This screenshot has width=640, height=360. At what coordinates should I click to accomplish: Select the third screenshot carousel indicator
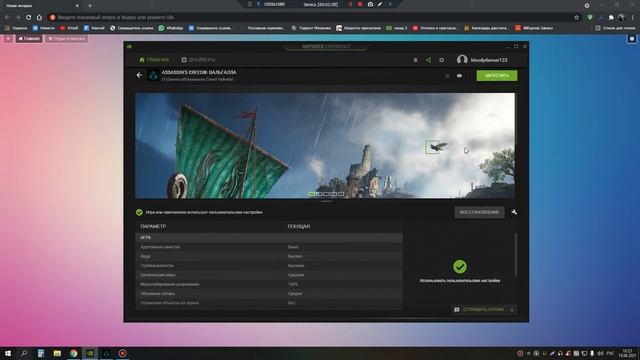(326, 194)
